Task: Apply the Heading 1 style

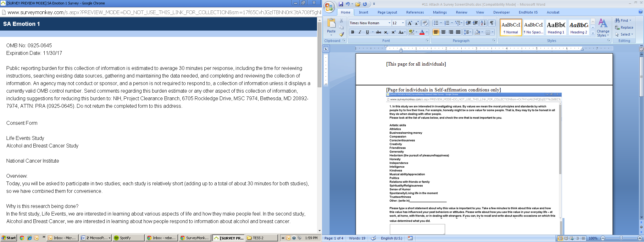Action: pos(556,27)
